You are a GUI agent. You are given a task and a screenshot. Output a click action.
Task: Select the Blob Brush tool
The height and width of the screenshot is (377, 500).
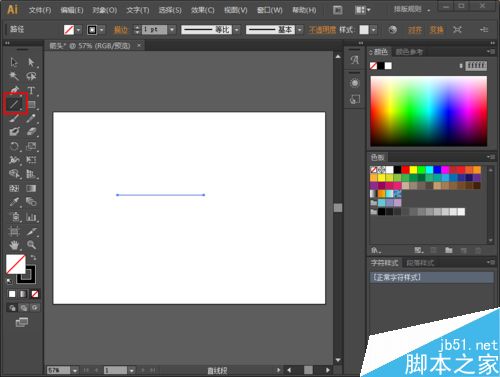point(14,132)
